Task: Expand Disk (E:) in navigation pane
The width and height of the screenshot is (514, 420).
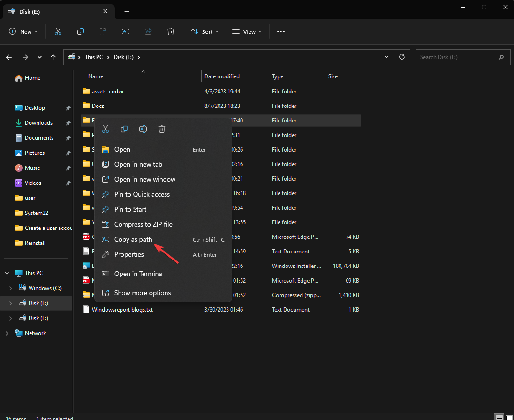Action: [x=10, y=303]
